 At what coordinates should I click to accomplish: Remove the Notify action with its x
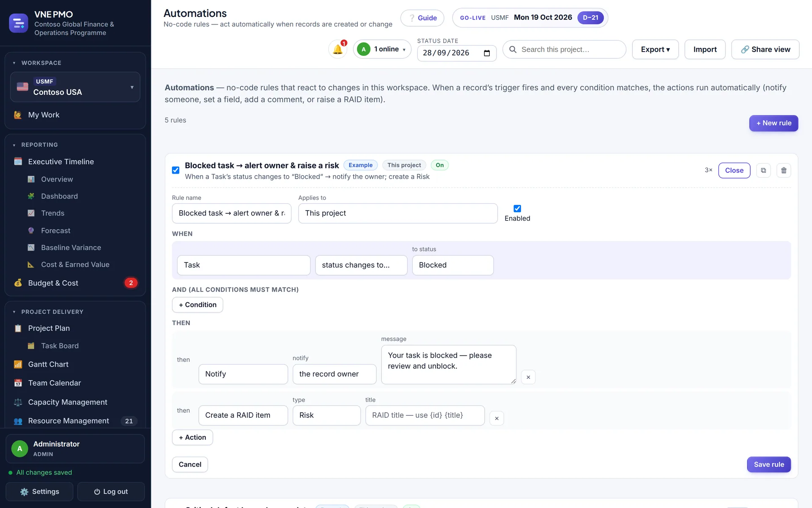pos(528,377)
